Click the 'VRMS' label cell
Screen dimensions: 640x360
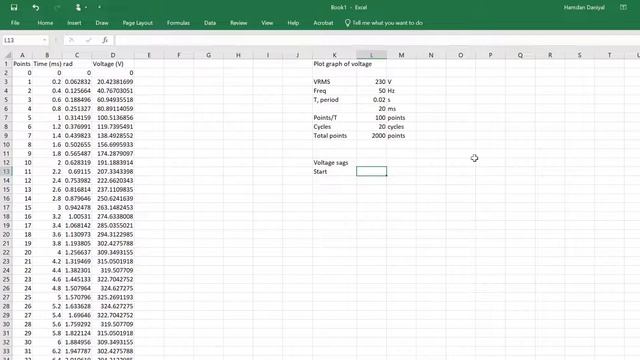[x=334, y=82]
